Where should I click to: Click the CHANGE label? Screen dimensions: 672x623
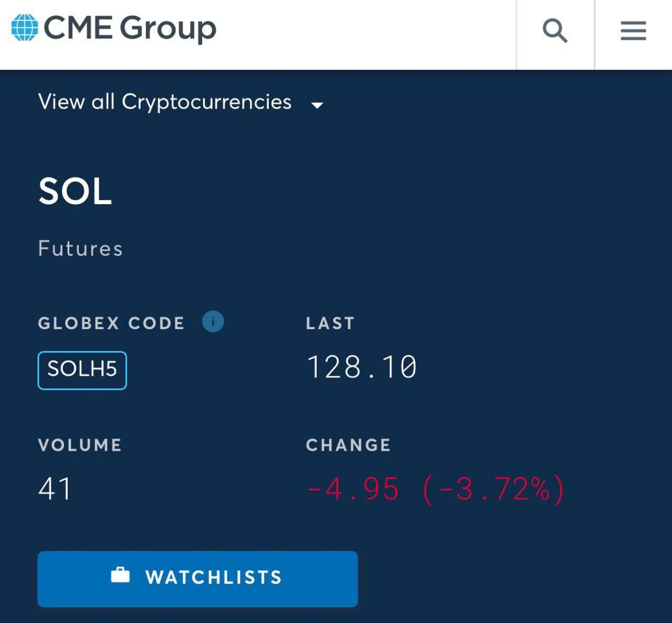tap(349, 445)
